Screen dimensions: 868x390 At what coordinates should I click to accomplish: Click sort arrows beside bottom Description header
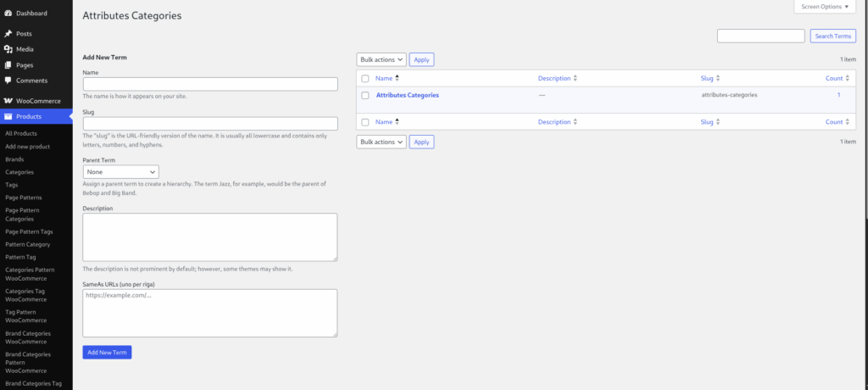point(576,122)
